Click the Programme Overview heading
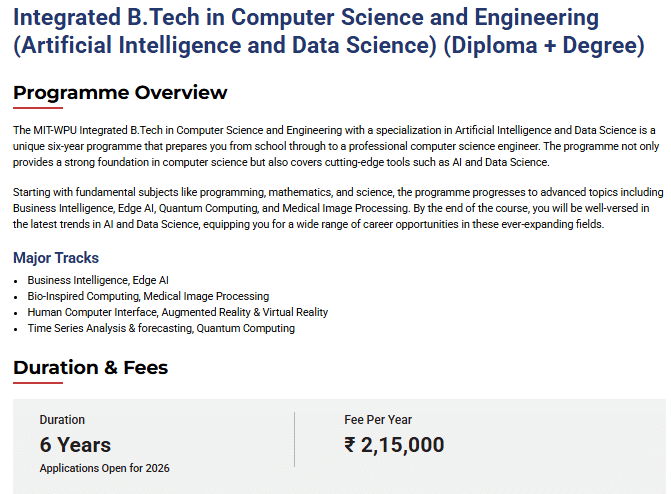Viewport: 671px width, 494px height. click(120, 93)
